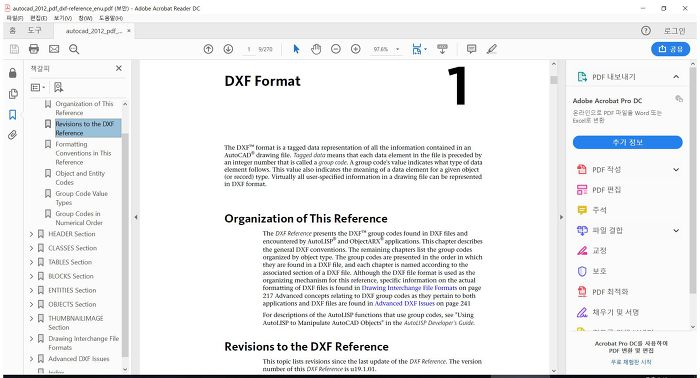This screenshot has width=700, height=378.
Task: Select Formatting Conventions bookmark
Action: (x=83, y=153)
